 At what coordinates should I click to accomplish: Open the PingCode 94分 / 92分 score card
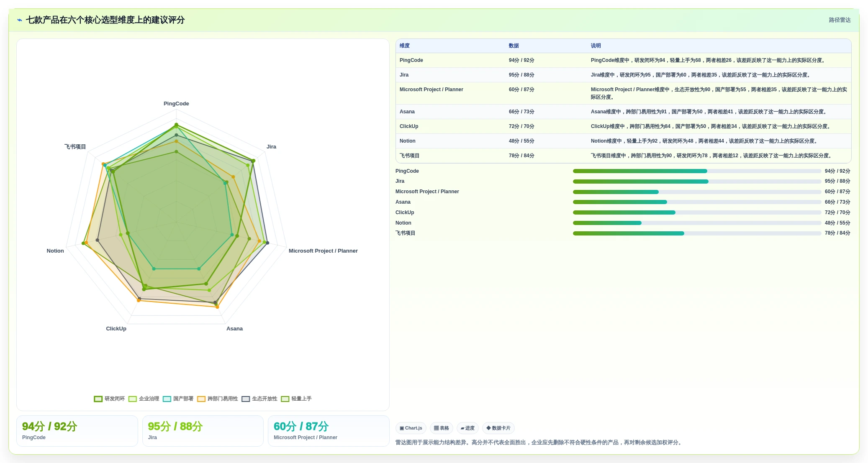[x=77, y=431]
